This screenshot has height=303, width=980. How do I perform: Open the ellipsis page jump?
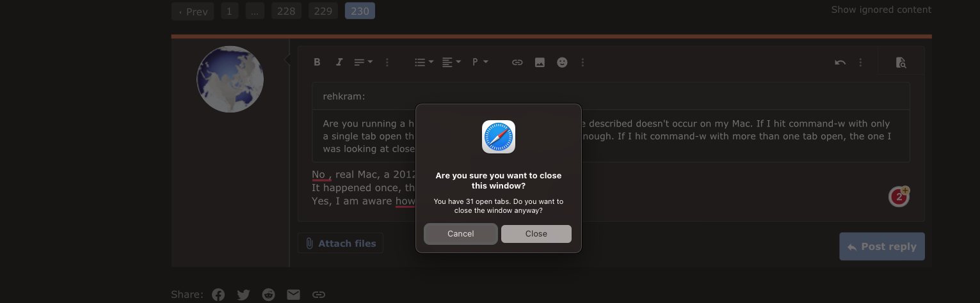(x=254, y=11)
